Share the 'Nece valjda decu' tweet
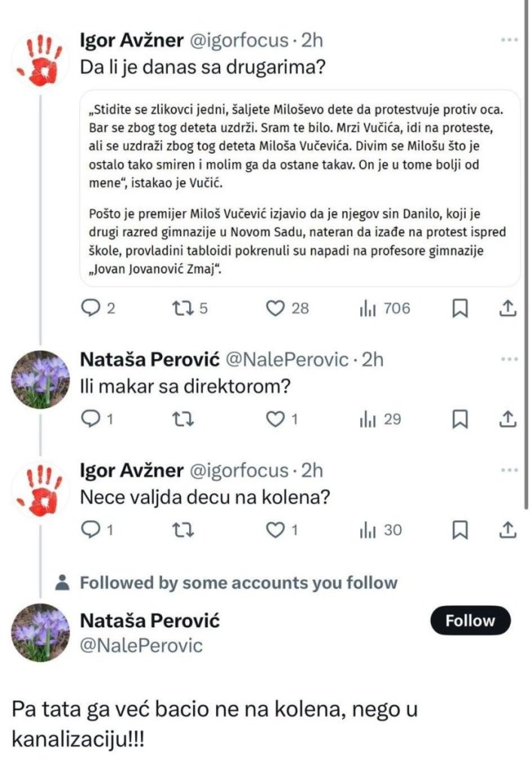 (508, 530)
